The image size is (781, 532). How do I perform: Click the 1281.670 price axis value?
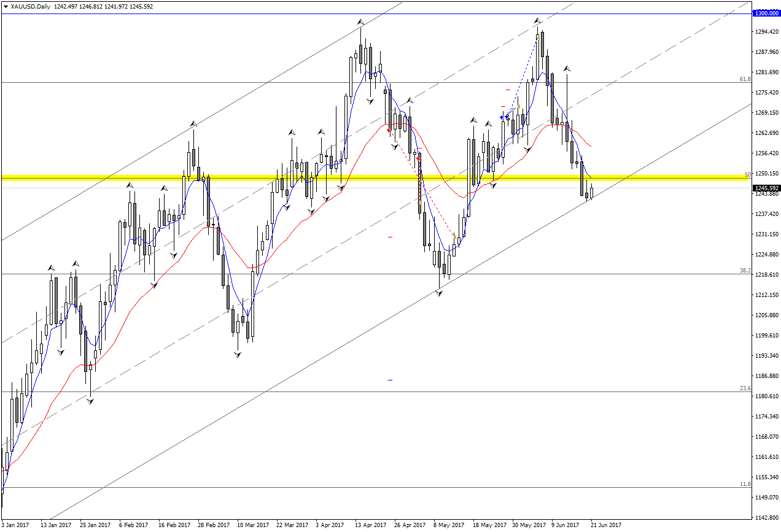point(767,72)
